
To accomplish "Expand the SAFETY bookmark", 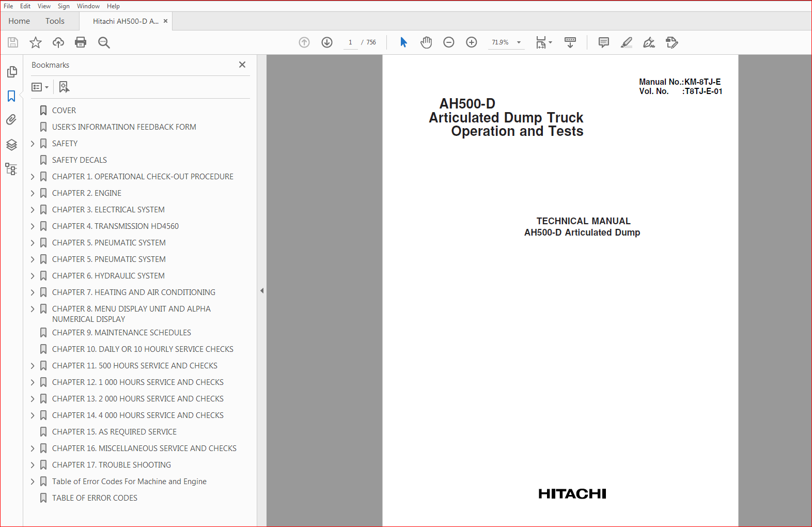I will 33,144.
